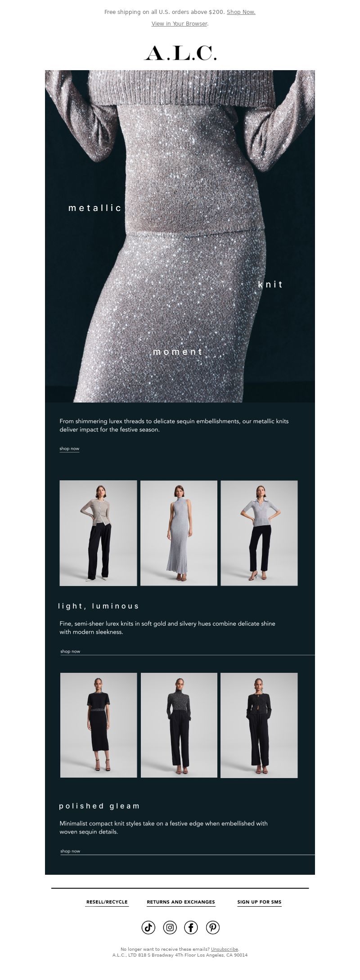Click the A.L.C. logo
Screen dimensions: 360x980
180,53
